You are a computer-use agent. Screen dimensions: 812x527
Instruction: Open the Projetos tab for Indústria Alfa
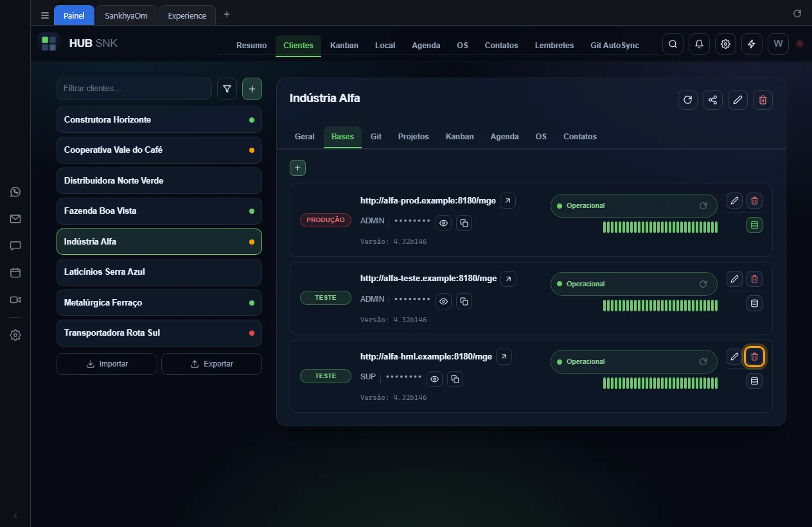pos(413,137)
